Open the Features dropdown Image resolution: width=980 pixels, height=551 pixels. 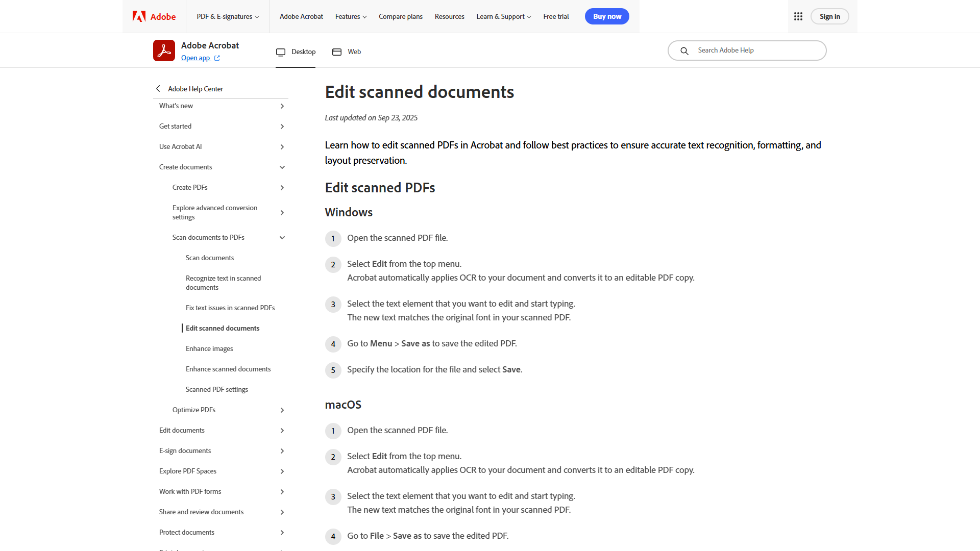tap(351, 16)
